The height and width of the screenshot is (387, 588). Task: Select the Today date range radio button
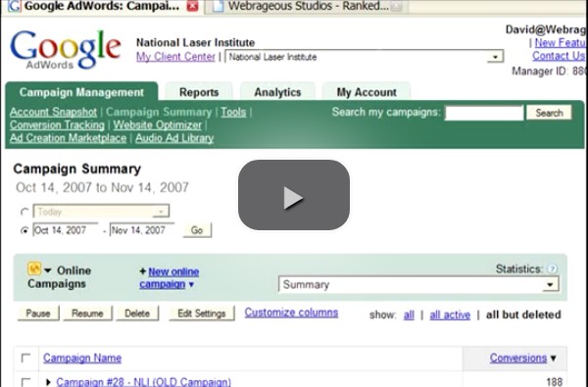click(x=24, y=212)
